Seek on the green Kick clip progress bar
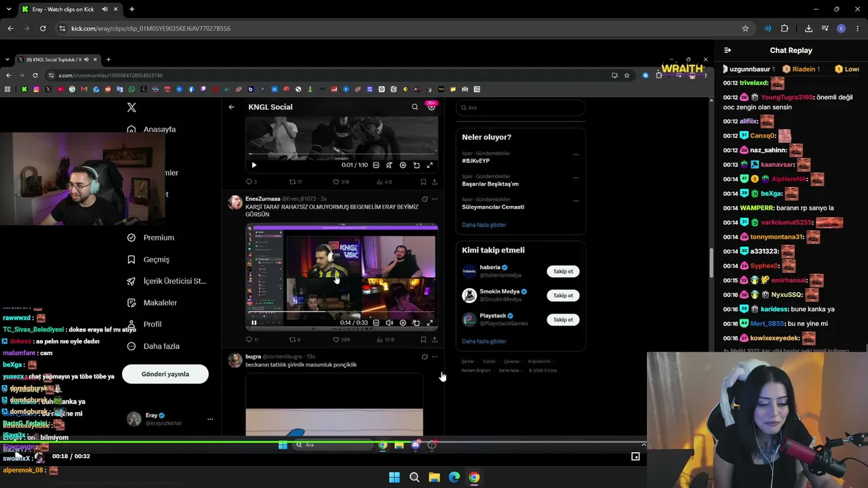This screenshot has width=868, height=488. pos(323,443)
